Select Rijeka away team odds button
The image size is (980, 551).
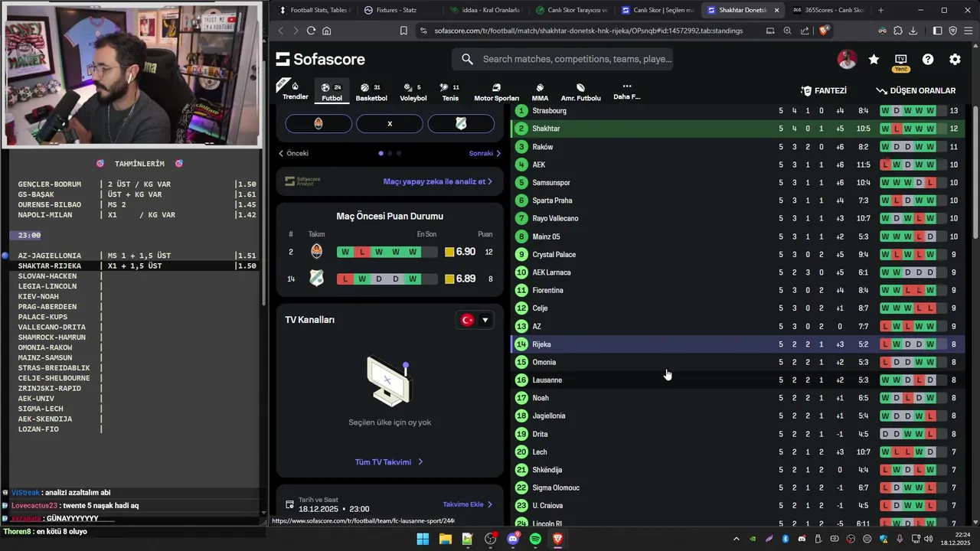point(461,123)
